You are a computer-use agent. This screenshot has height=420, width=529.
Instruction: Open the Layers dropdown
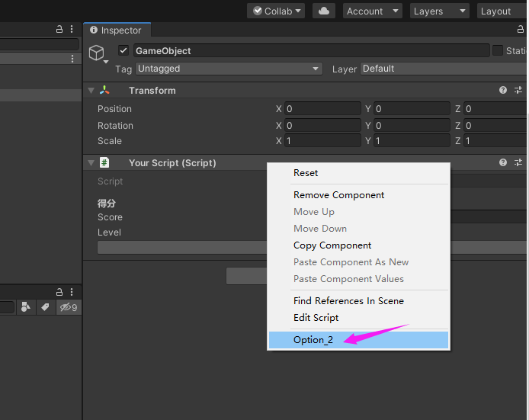pyautogui.click(x=440, y=11)
